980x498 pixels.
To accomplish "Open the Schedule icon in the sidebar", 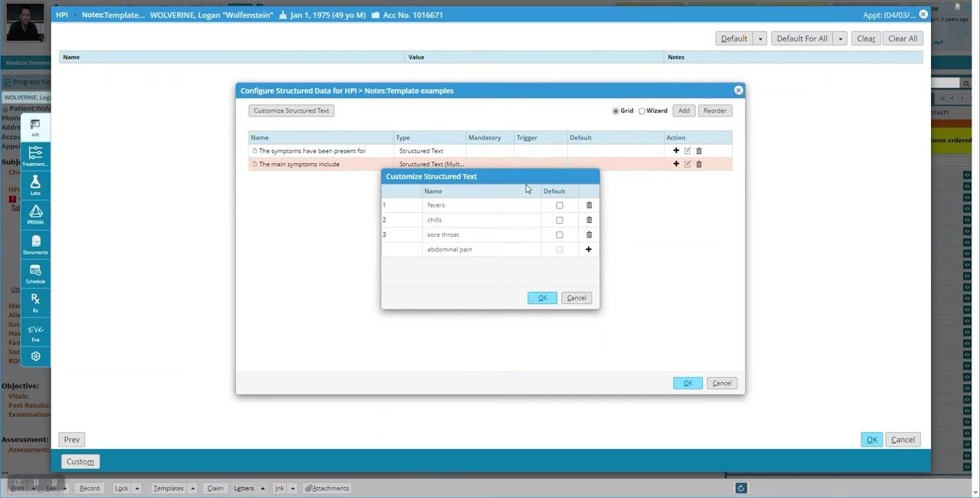I will (x=35, y=274).
